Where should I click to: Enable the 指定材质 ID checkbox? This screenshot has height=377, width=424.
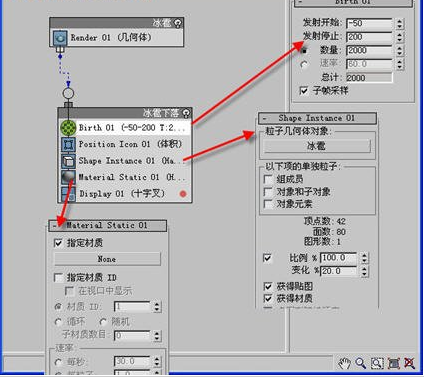pyautogui.click(x=58, y=277)
